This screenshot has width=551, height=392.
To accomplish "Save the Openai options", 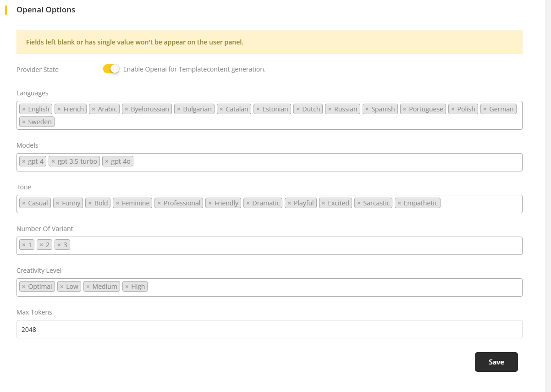I will click(x=496, y=362).
